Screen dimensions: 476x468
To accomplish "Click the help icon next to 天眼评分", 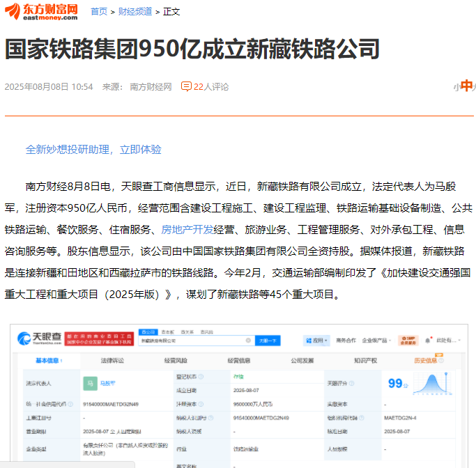I will pyautogui.click(x=351, y=383).
